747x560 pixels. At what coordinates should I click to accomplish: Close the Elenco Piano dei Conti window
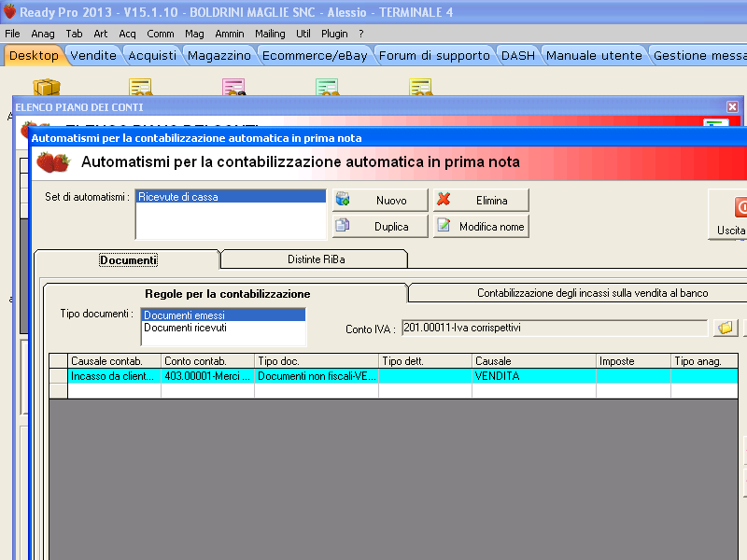pos(732,106)
